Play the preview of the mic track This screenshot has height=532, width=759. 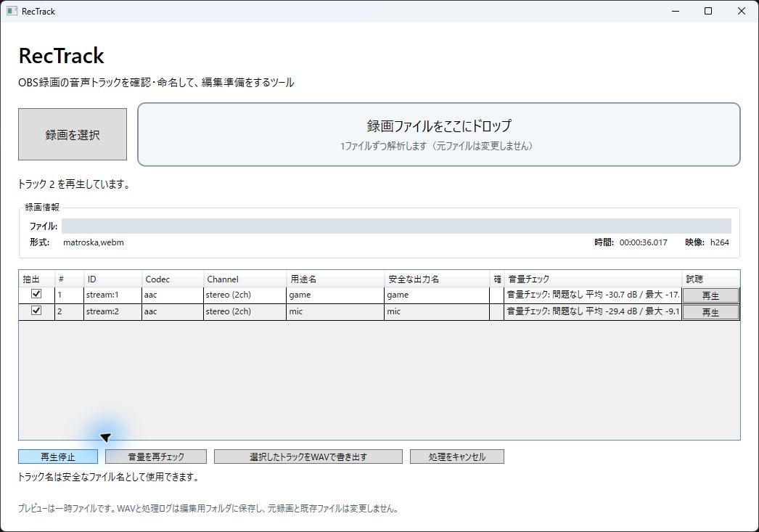[x=710, y=312]
